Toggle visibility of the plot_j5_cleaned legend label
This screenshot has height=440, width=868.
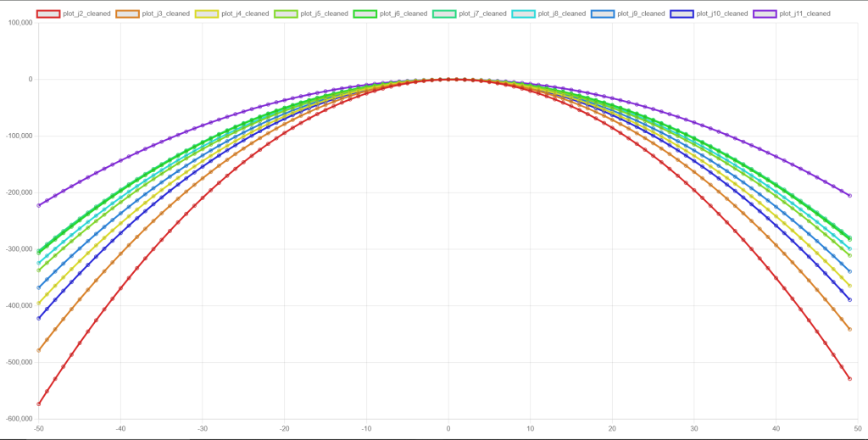(324, 14)
